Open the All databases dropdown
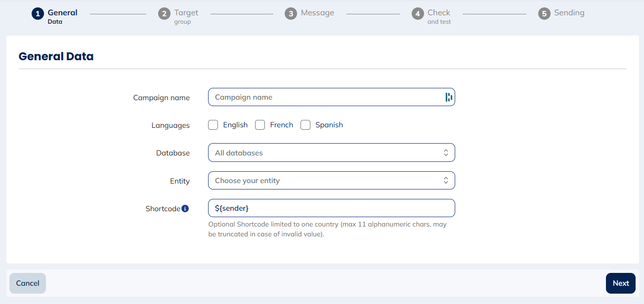The width and height of the screenshot is (644, 304). (332, 152)
